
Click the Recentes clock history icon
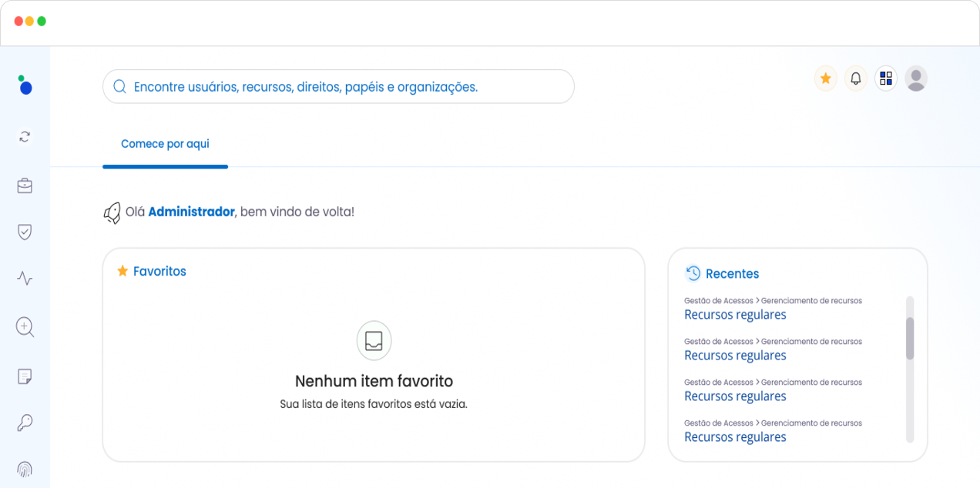693,273
